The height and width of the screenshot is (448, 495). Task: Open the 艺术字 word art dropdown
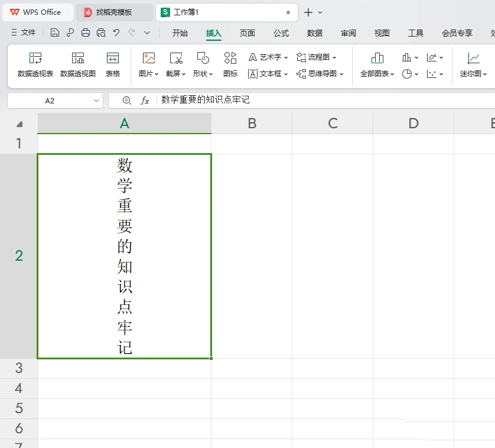[268, 57]
